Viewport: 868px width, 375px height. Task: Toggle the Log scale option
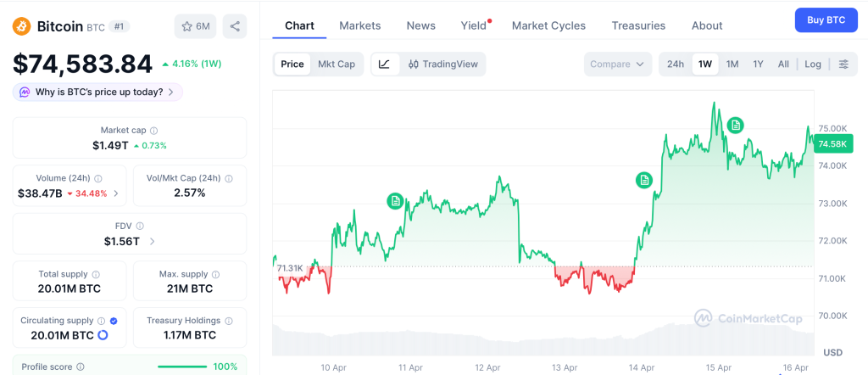click(813, 64)
